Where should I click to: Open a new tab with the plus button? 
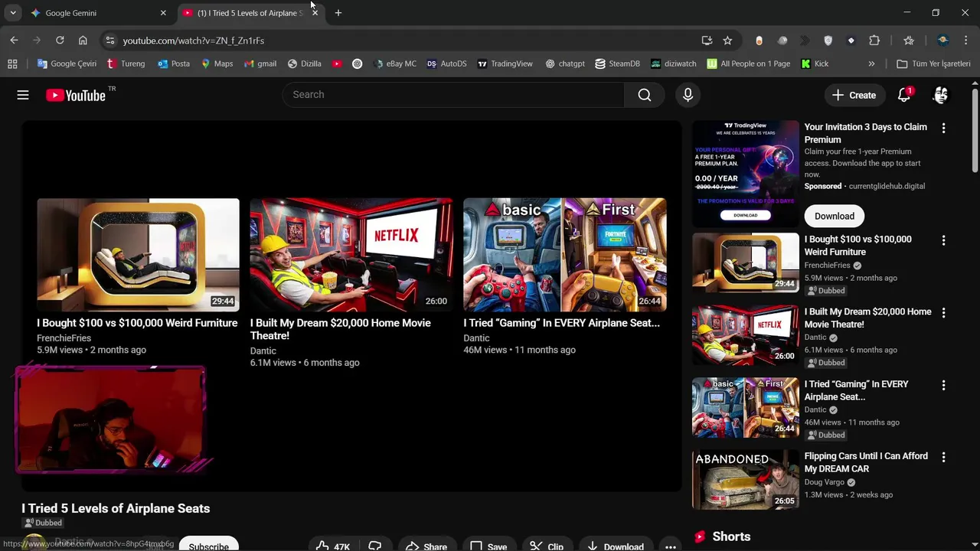(x=338, y=13)
